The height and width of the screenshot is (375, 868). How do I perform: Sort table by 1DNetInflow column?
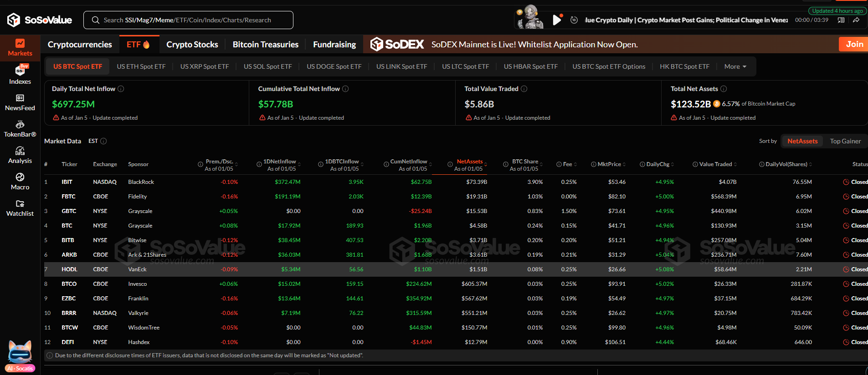pos(279,162)
